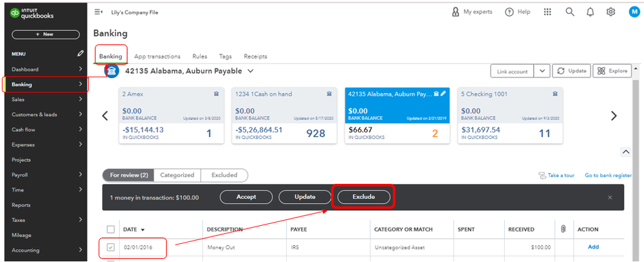
Task: Select the 1234 1Cash on hand card
Action: click(x=284, y=116)
